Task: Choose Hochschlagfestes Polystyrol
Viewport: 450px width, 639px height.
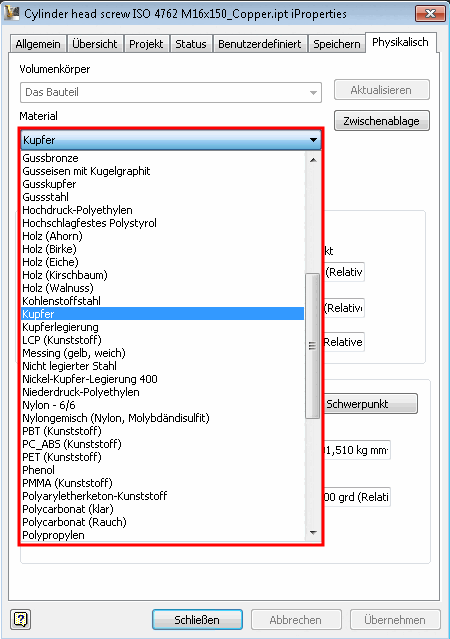Action: coord(163,223)
